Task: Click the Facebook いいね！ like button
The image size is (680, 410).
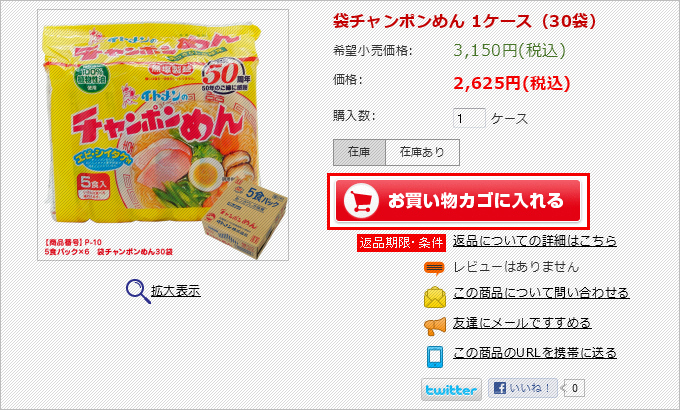Action: click(523, 388)
